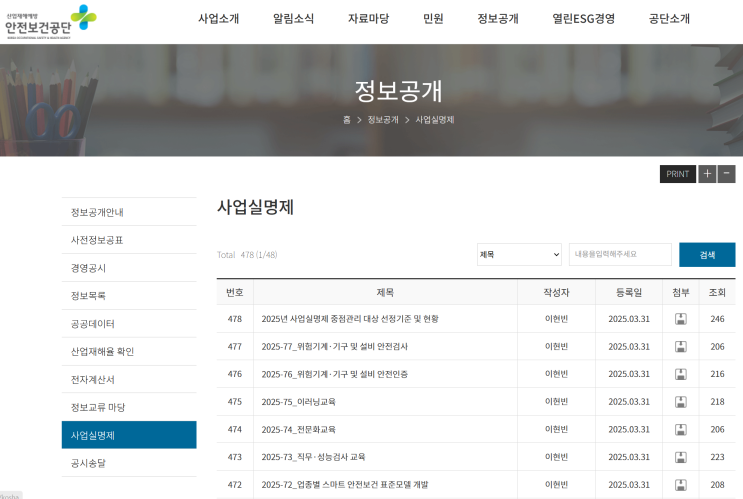Click the PRINT button
The width and height of the screenshot is (743, 499).
pos(678,174)
